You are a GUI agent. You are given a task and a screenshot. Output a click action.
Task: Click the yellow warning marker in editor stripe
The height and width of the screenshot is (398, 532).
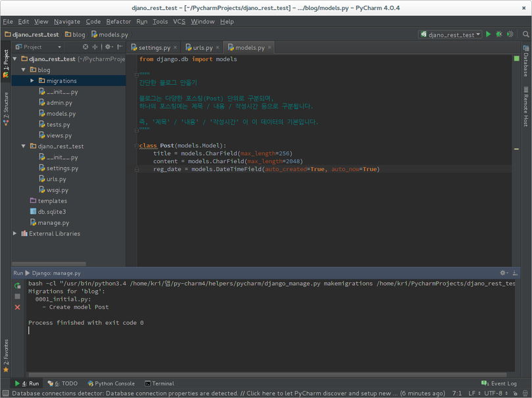tap(516, 149)
